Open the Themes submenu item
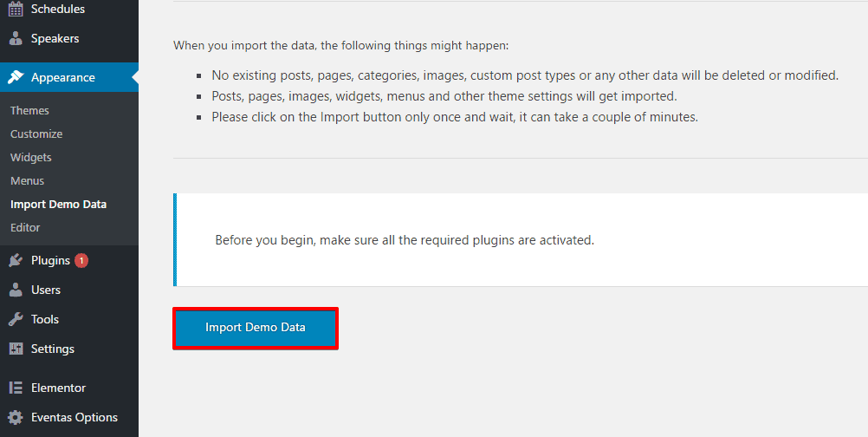This screenshot has width=868, height=437. pyautogui.click(x=29, y=110)
